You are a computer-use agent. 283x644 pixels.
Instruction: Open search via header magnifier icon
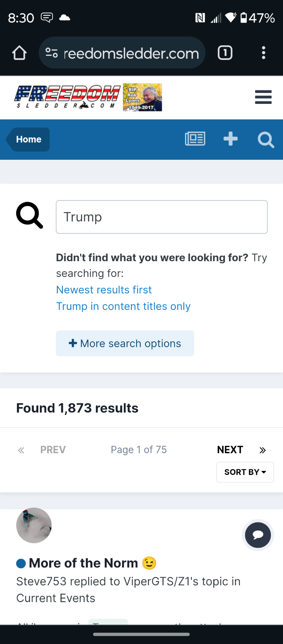(x=266, y=140)
